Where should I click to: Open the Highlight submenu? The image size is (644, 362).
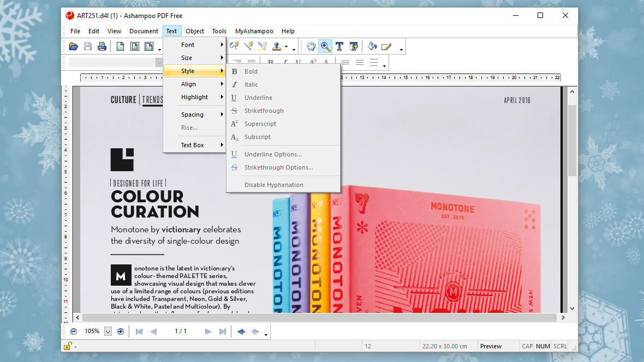click(195, 97)
